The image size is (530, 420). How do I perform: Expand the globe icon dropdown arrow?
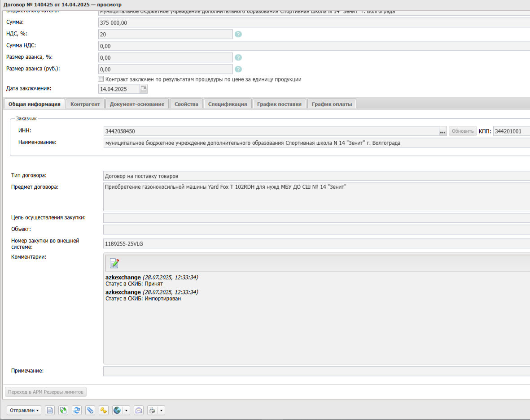[x=126, y=410]
